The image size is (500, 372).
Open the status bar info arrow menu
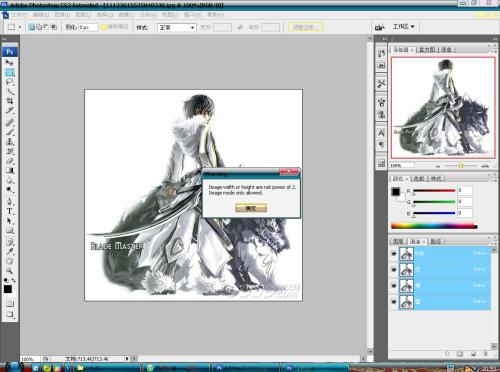pos(127,359)
